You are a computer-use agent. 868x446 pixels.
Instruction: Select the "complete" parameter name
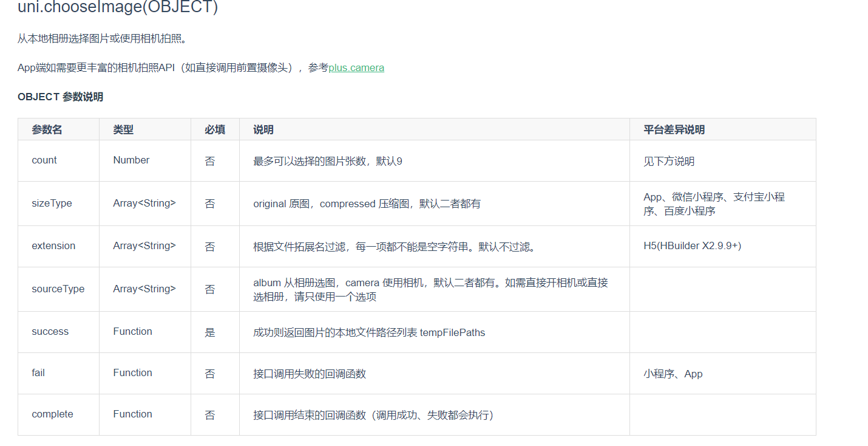pos(52,414)
